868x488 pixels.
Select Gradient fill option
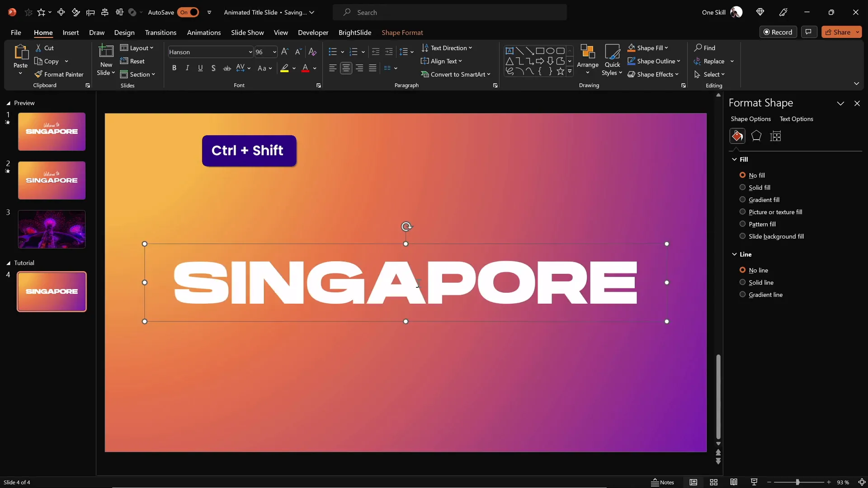(759, 200)
